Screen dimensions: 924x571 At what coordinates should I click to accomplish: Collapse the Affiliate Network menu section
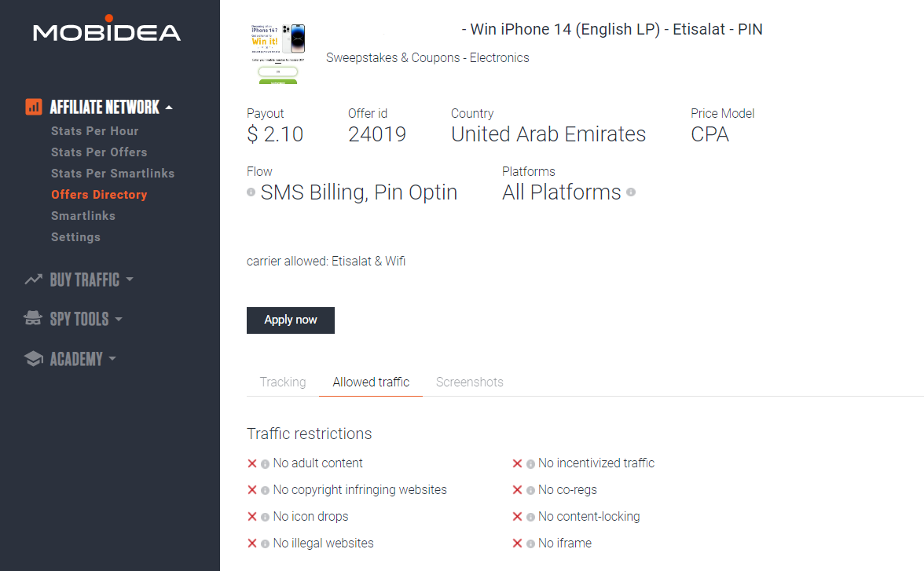pos(169,108)
